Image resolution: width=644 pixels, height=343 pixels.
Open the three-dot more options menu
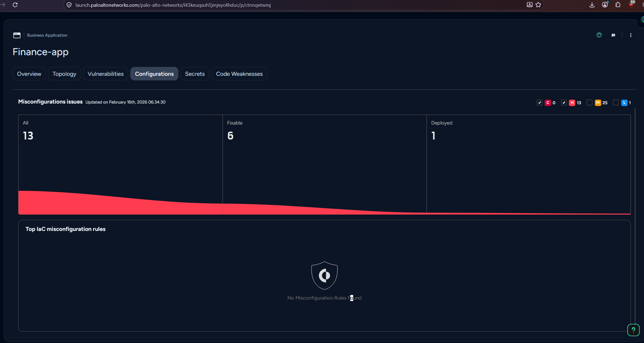[631, 35]
